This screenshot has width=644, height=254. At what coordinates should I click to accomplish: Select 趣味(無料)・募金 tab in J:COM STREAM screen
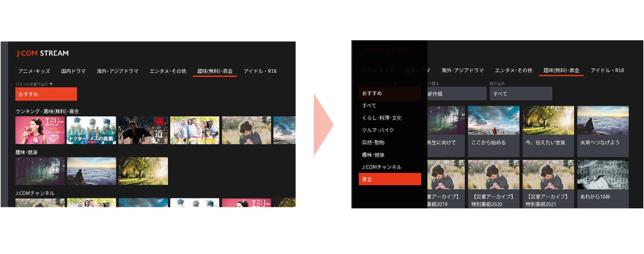pyautogui.click(x=215, y=71)
